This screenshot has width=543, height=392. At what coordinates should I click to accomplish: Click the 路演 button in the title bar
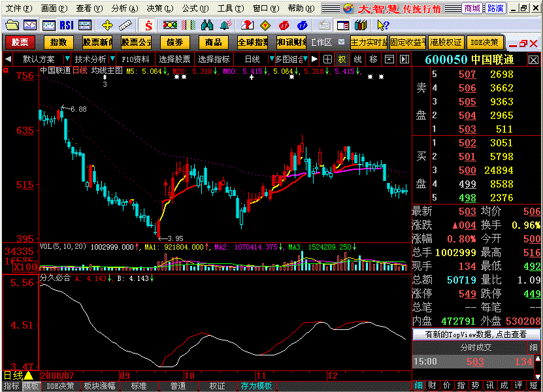tap(495, 8)
